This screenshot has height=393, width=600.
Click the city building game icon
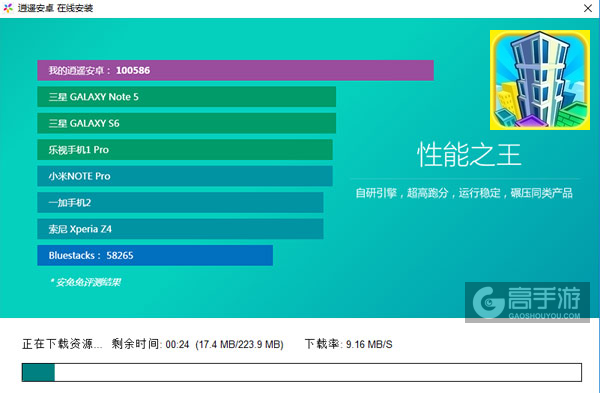coord(540,80)
